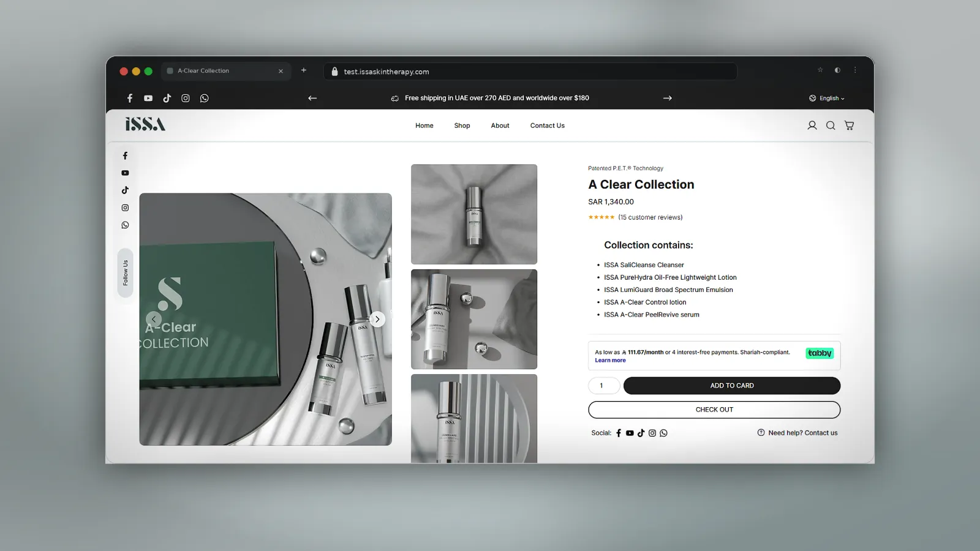This screenshot has width=980, height=551.
Task: Share via YouTube icon beside Social label
Action: point(630,433)
